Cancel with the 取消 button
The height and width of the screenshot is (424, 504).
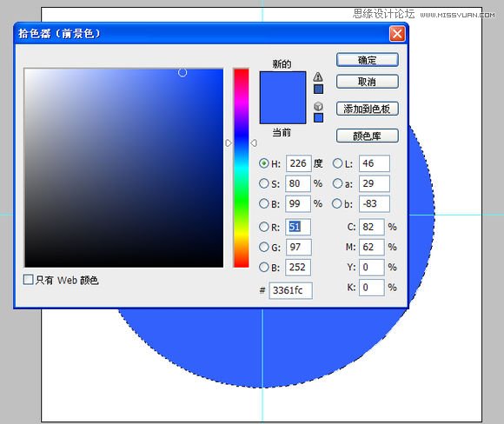[368, 82]
